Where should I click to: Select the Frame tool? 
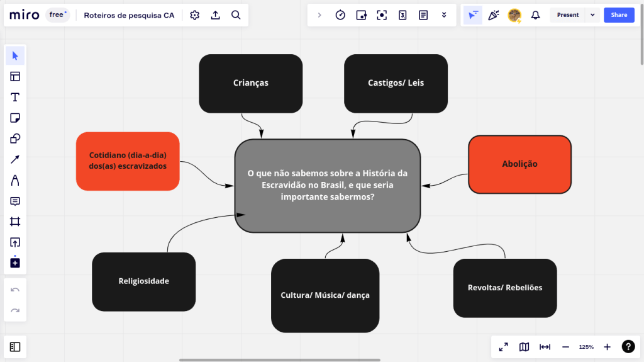point(15,222)
